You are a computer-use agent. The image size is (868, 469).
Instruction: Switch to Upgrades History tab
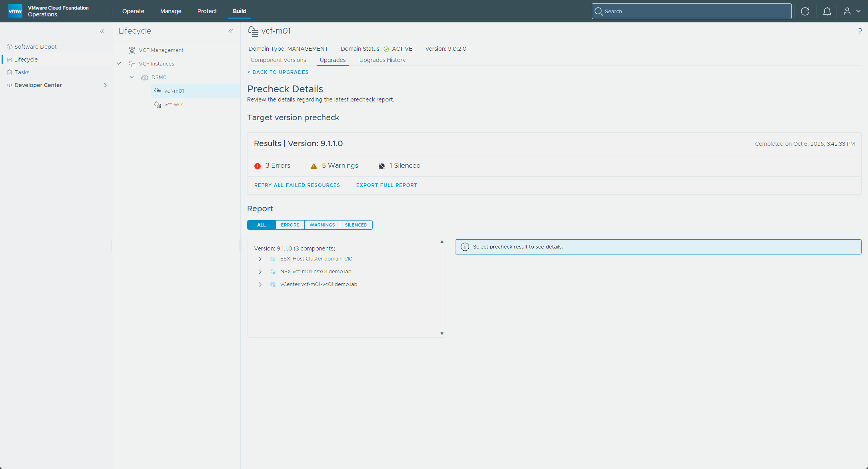coord(382,60)
